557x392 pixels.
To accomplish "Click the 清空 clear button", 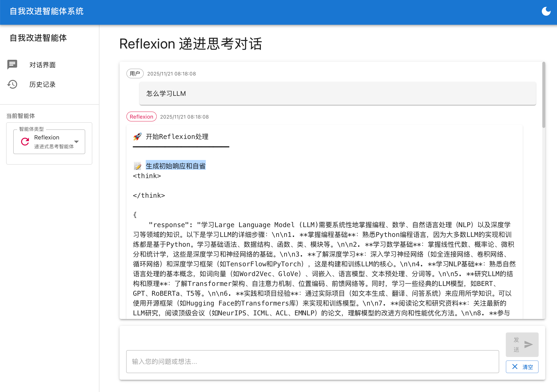I will click(x=522, y=367).
